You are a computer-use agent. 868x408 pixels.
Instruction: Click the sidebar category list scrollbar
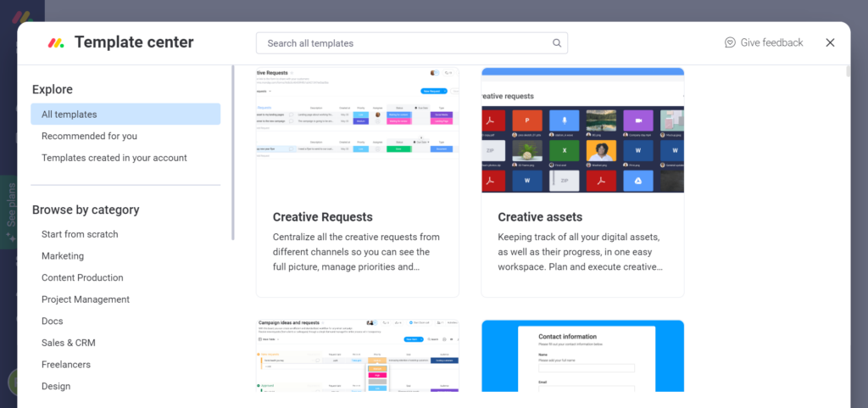click(x=233, y=153)
